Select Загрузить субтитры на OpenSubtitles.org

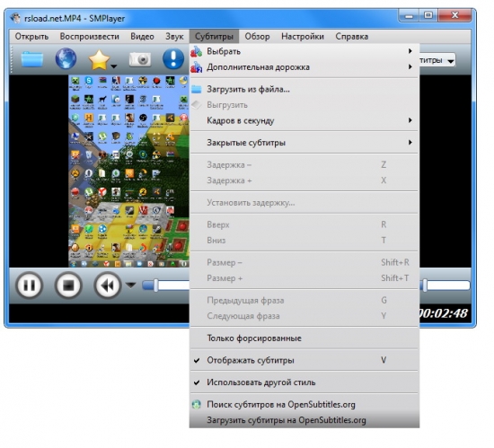(304, 420)
